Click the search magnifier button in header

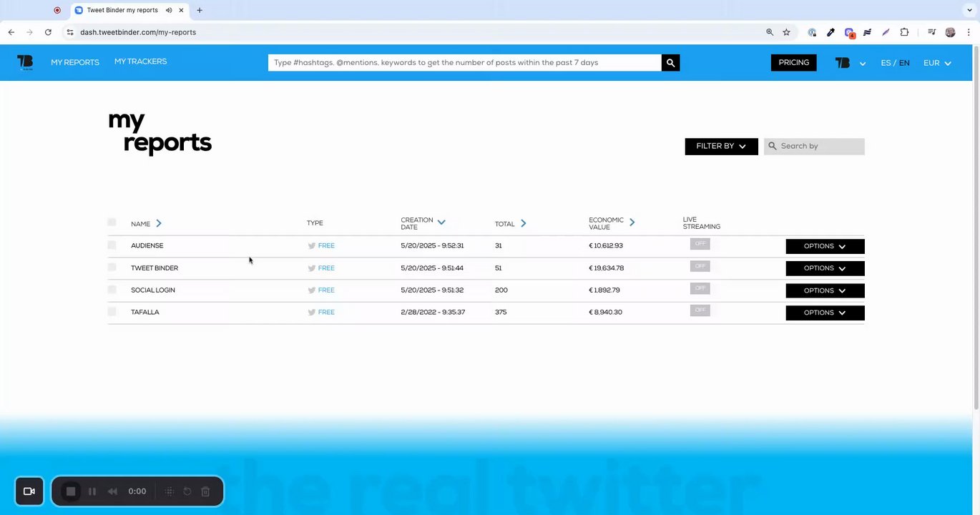coord(670,63)
